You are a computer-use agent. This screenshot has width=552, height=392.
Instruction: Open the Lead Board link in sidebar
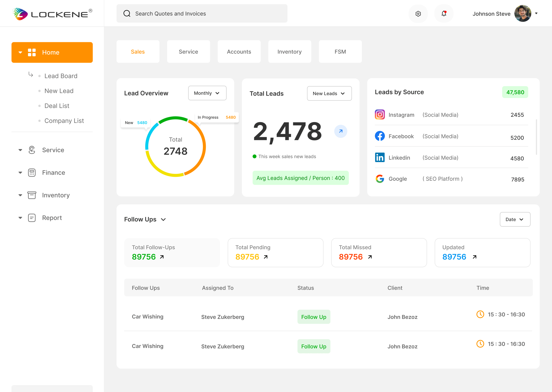[x=61, y=76]
